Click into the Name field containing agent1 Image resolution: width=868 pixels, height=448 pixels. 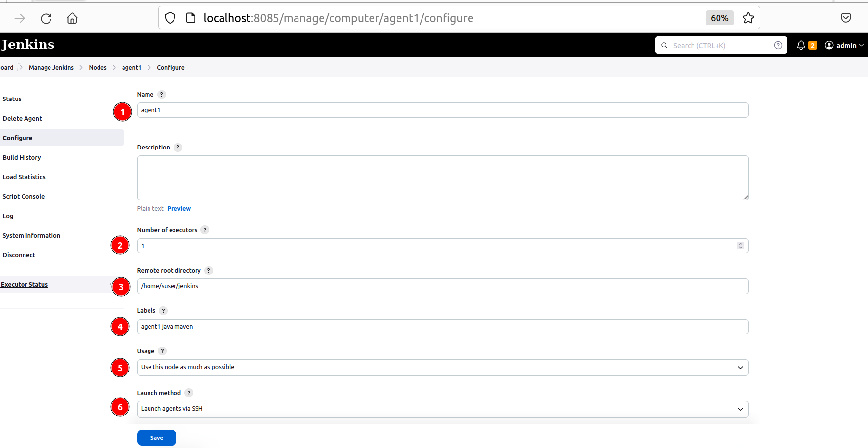[x=443, y=110]
